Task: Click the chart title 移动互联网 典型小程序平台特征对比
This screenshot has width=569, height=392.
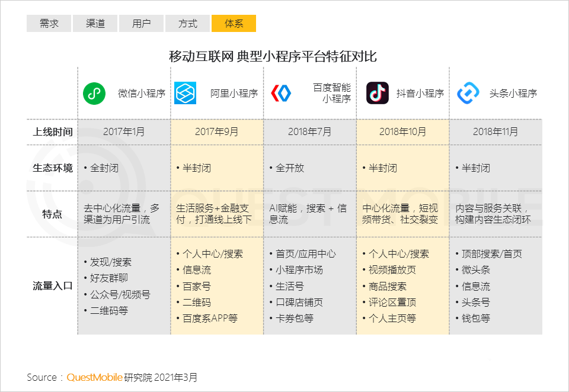Action: coord(273,57)
